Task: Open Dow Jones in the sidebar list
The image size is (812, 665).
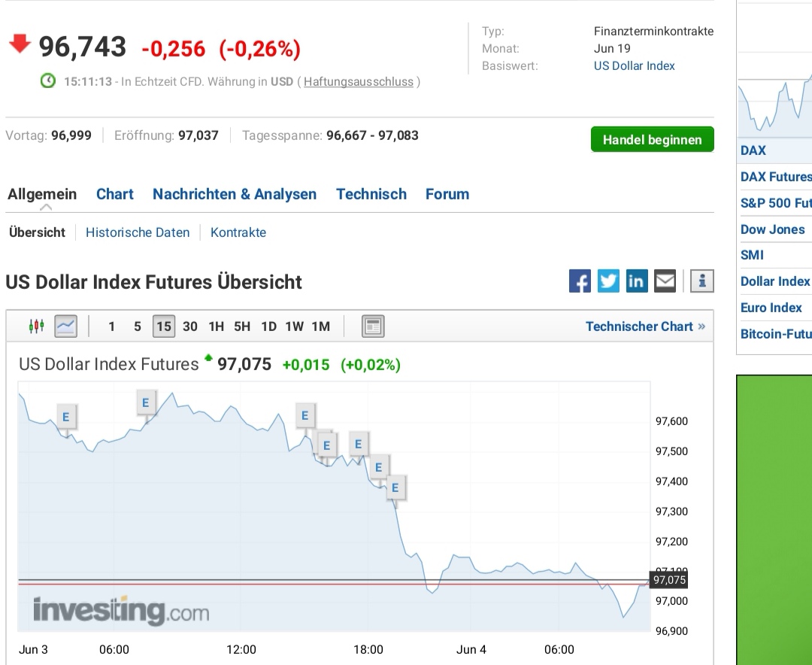Action: coord(773,229)
